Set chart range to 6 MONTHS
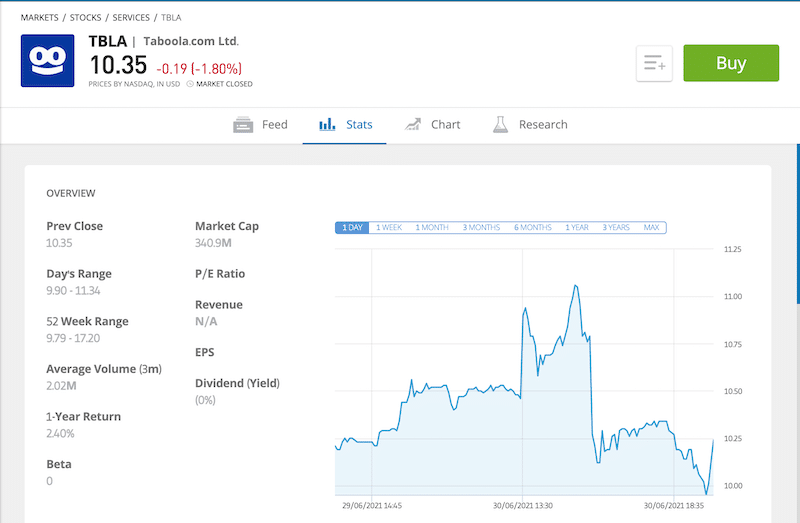The width and height of the screenshot is (800, 523). [x=533, y=228]
